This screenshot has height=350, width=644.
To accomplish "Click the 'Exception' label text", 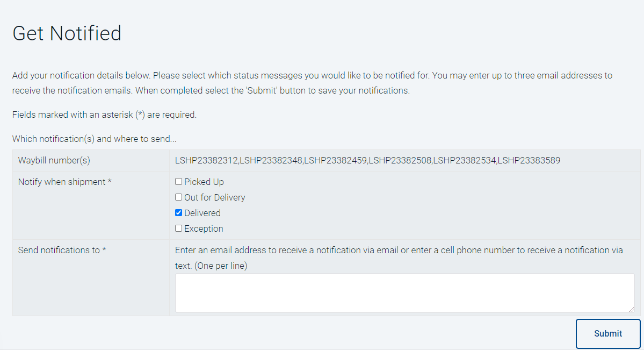I will tap(204, 228).
